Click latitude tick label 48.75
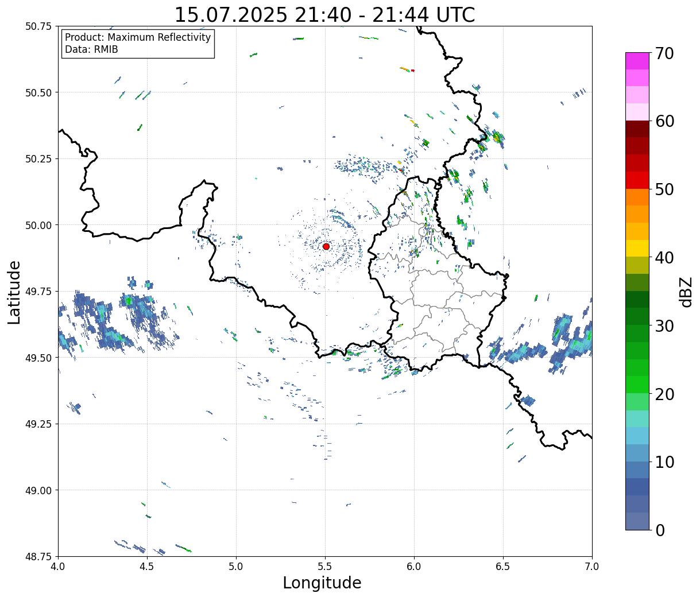700x597 pixels. (x=38, y=556)
